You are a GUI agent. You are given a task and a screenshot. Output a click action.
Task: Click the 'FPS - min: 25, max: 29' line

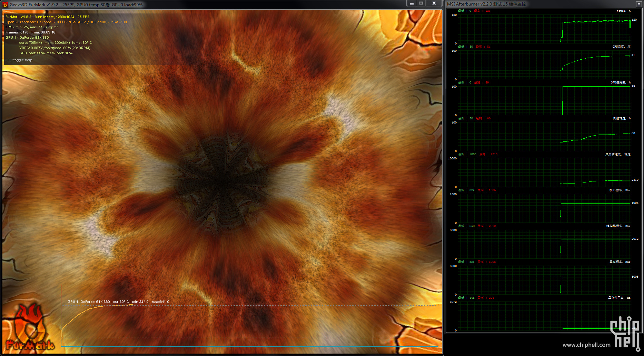32,27
